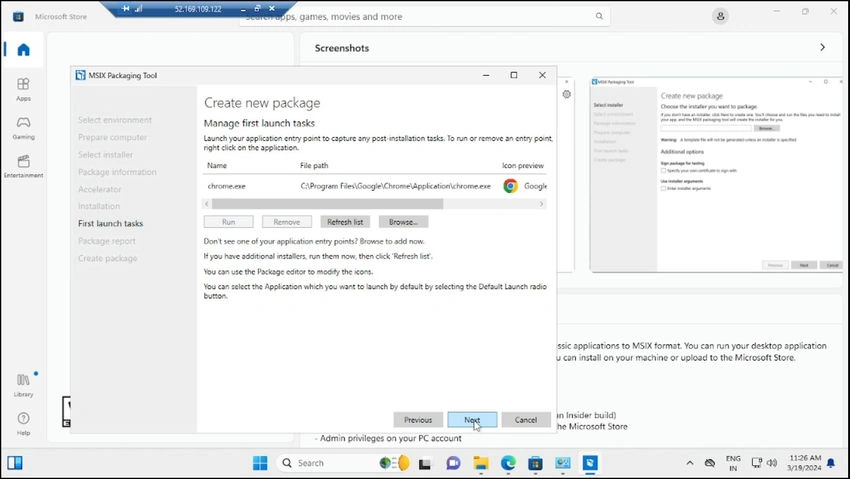The image size is (850, 479).
Task: Click the gear settings icon beside the dialog
Action: click(x=566, y=94)
